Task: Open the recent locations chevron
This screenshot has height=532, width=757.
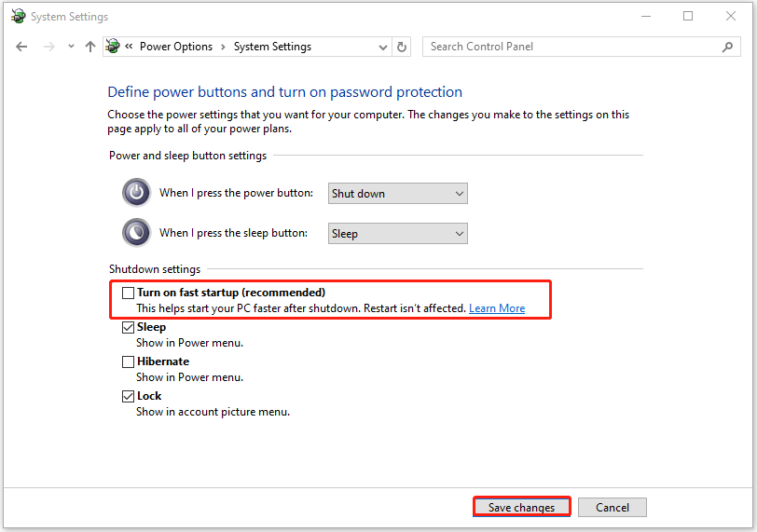Action: [x=71, y=47]
